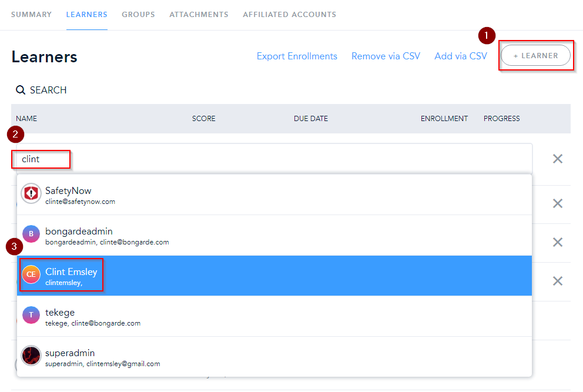Click the Export Enrollments link

click(x=297, y=56)
